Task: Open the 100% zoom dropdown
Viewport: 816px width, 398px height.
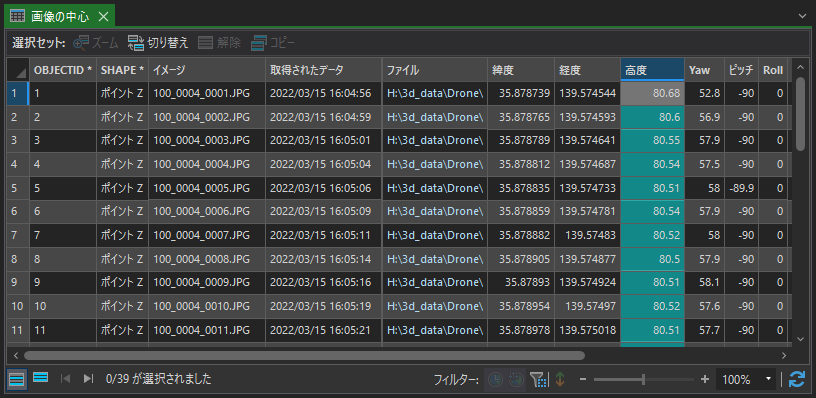Action: point(768,379)
